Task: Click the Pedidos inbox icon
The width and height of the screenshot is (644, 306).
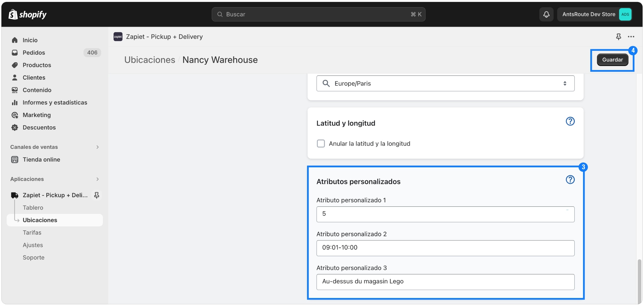Action: pos(15,53)
